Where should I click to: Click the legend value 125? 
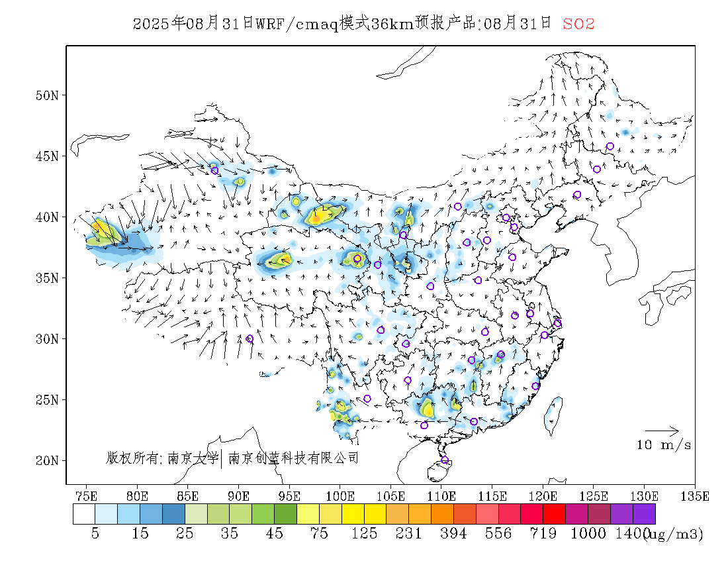click(x=364, y=534)
